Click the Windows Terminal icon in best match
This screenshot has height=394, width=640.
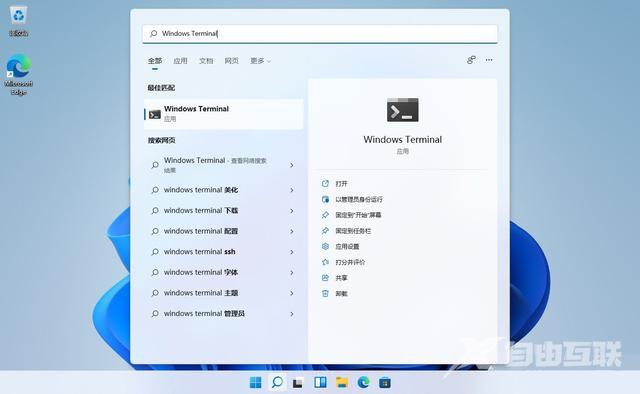(x=155, y=115)
